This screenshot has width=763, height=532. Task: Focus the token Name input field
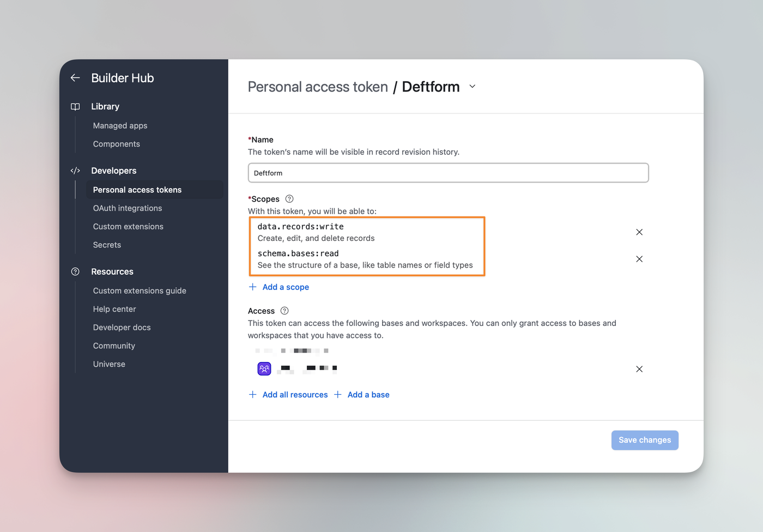click(448, 173)
